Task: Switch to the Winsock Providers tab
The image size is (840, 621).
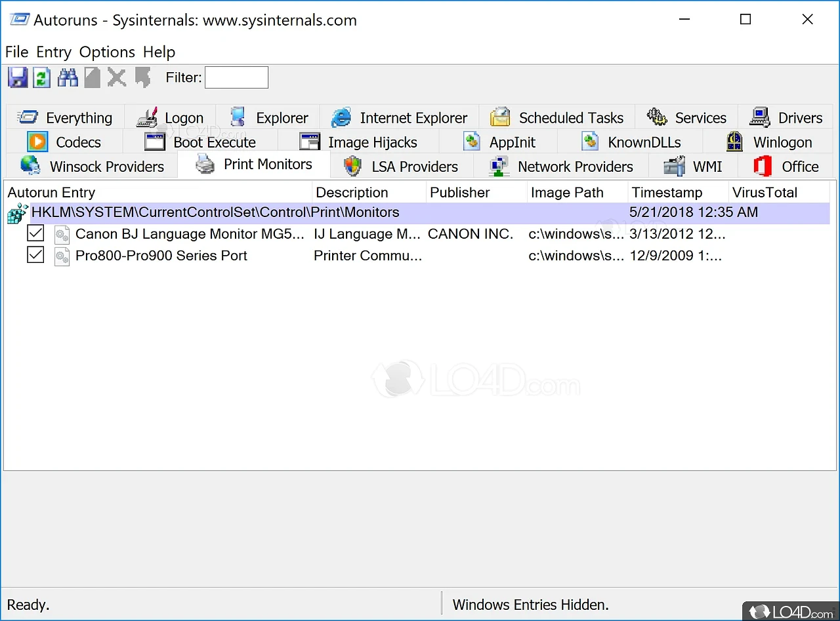Action: (92, 167)
